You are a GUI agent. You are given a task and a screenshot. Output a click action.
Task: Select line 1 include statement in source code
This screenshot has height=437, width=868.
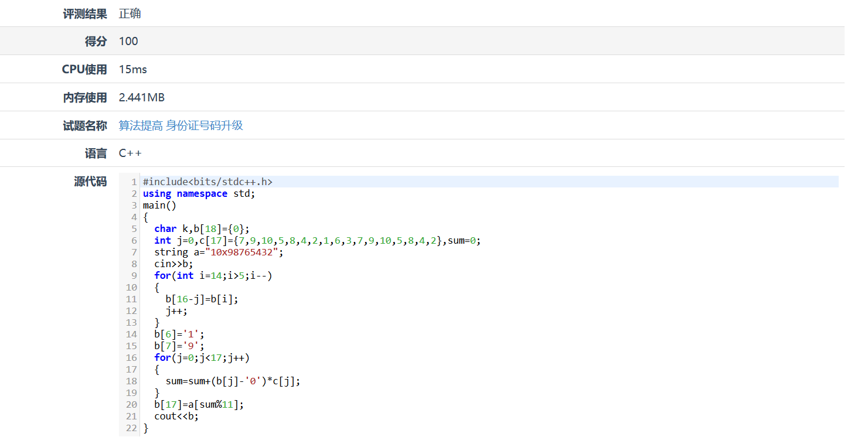tap(207, 182)
